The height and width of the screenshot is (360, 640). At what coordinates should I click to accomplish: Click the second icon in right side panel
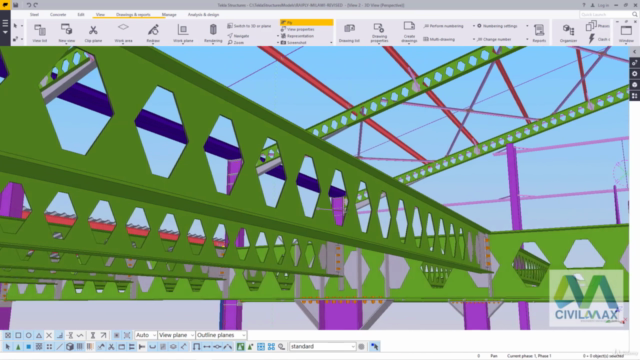tap(635, 73)
